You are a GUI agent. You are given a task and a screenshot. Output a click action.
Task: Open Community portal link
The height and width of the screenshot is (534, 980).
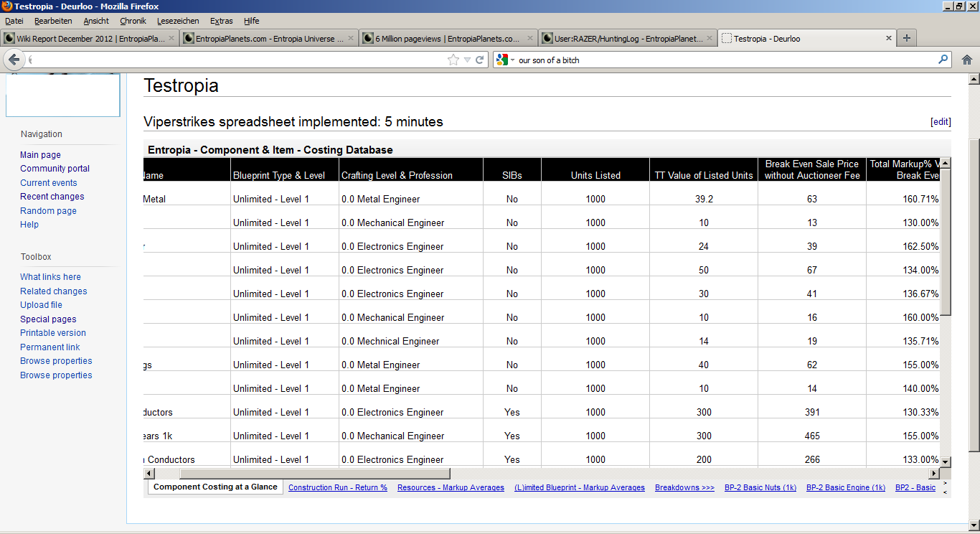coord(55,169)
